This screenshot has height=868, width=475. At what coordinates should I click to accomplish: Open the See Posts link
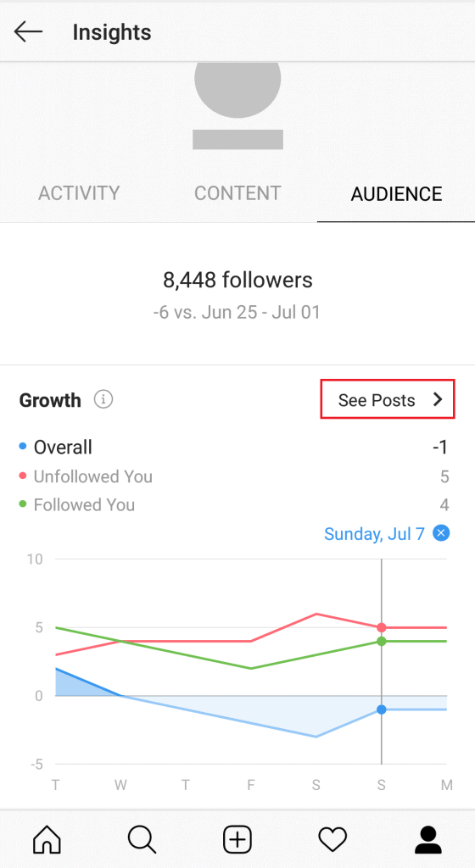pos(388,400)
